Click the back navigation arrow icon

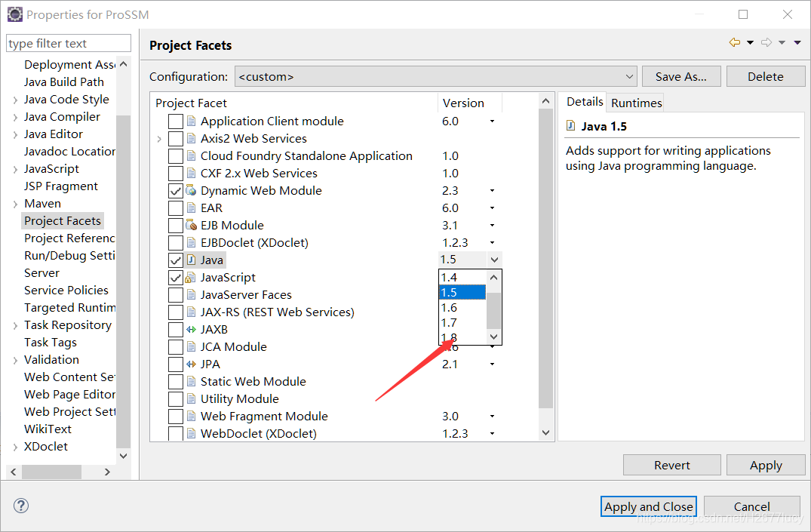pyautogui.click(x=735, y=42)
